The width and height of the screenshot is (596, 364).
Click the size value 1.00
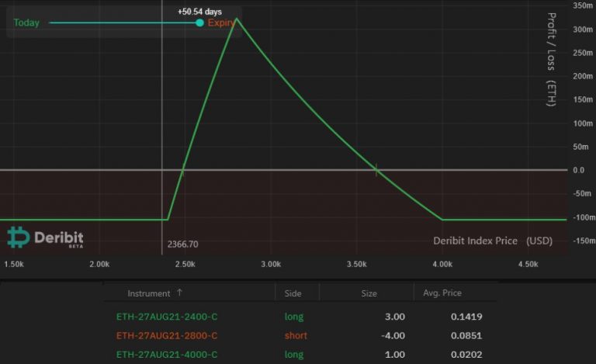(394, 355)
